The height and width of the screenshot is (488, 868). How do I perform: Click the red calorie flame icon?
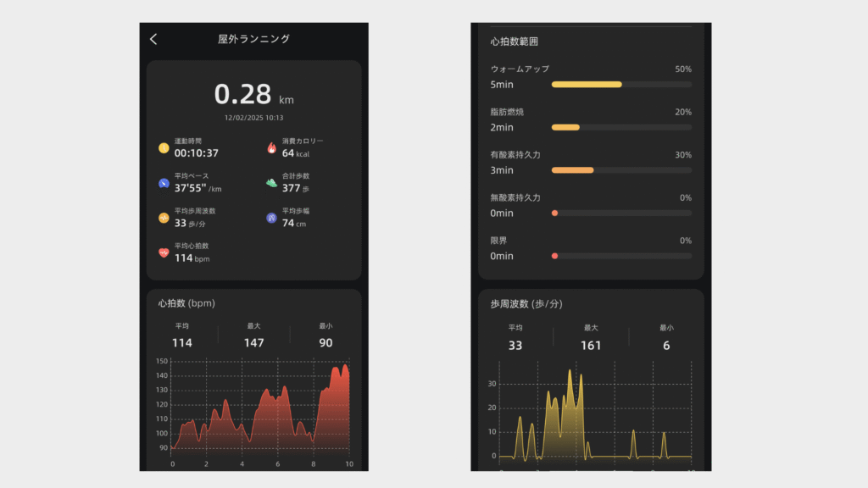[271, 148]
